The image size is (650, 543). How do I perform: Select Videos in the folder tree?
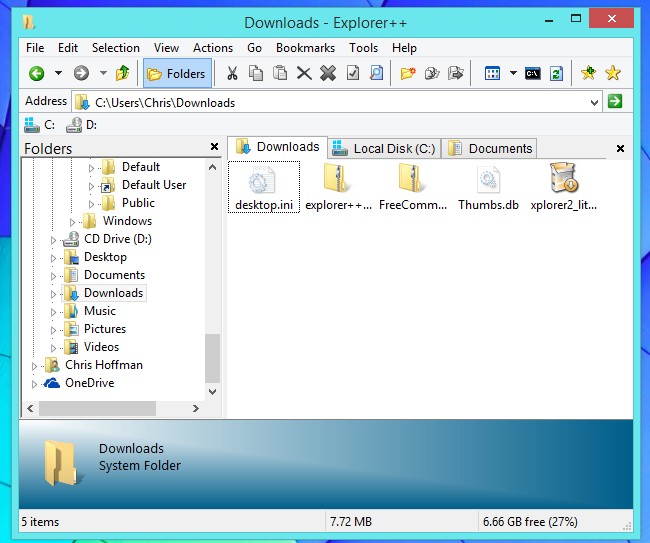(x=101, y=347)
